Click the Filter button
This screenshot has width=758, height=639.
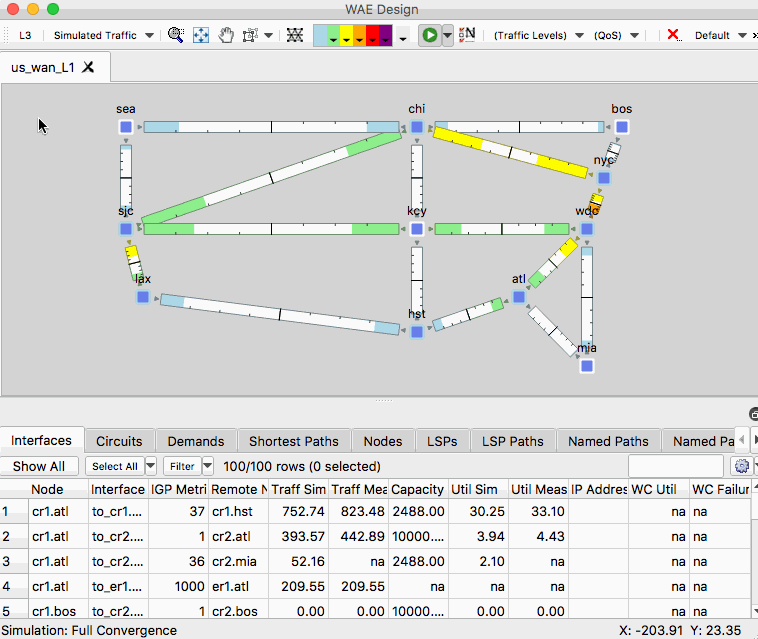pos(182,466)
